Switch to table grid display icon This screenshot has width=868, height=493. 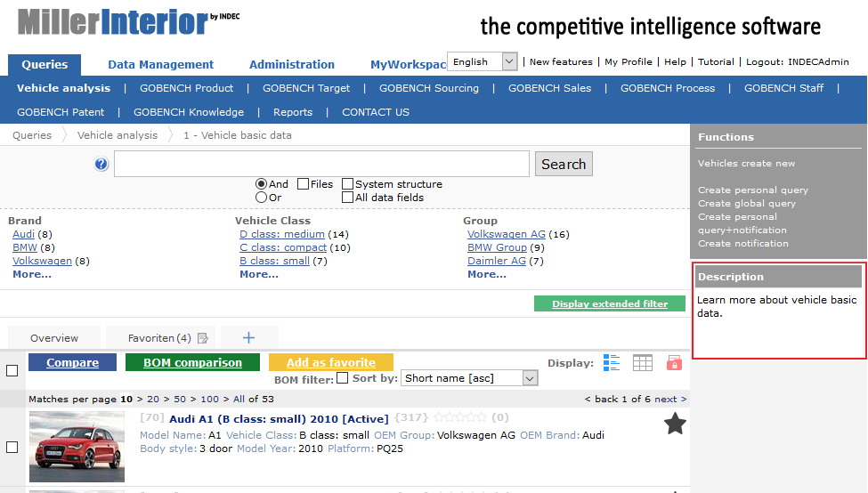[x=643, y=363]
